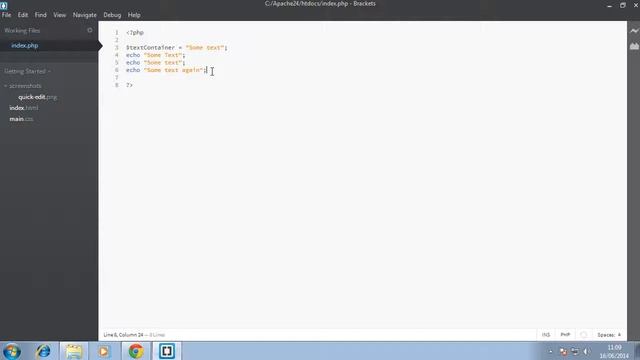Open the Windows Start button
Screen dimensions: 640x360
12,351
